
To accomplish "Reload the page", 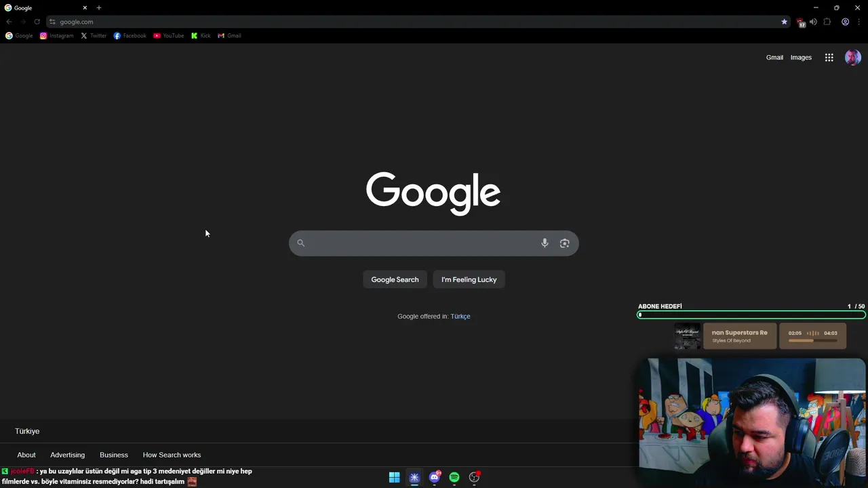I will (37, 22).
